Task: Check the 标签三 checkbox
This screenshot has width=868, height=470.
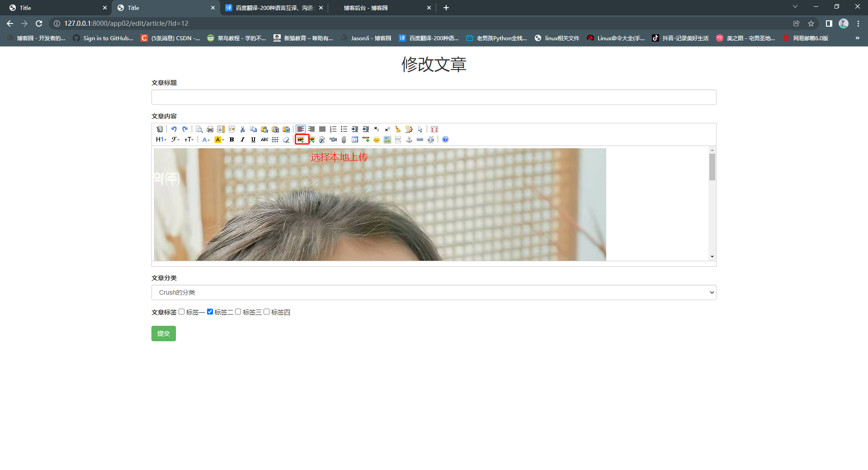Action: [x=238, y=312]
